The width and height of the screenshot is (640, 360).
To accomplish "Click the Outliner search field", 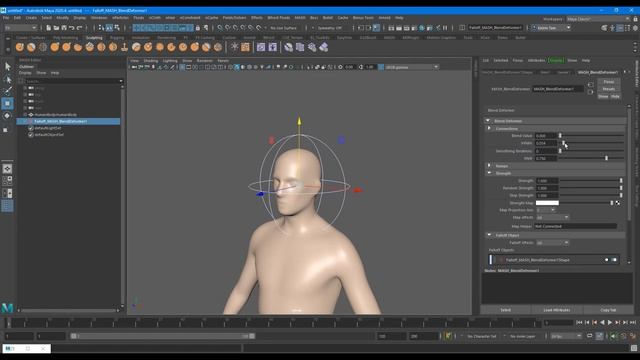I will tap(72, 81).
